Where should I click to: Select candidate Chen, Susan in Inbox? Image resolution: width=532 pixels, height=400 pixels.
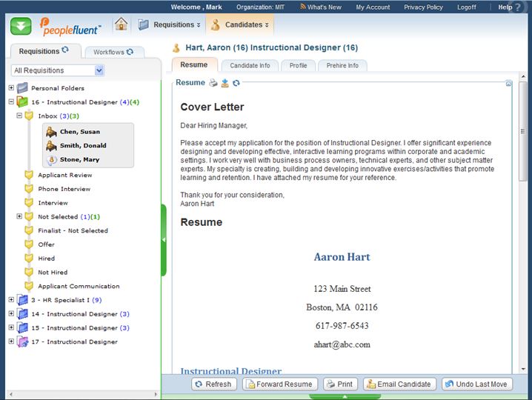[x=79, y=132]
